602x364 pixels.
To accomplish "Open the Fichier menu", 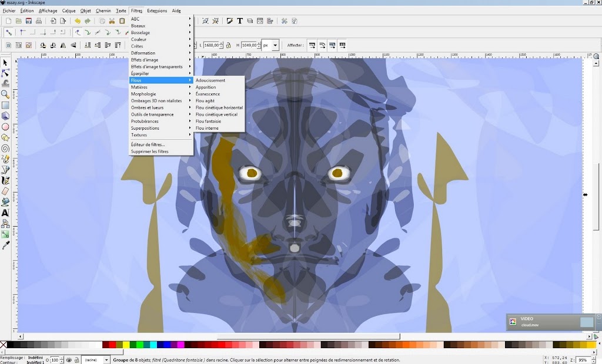I will click(9, 11).
